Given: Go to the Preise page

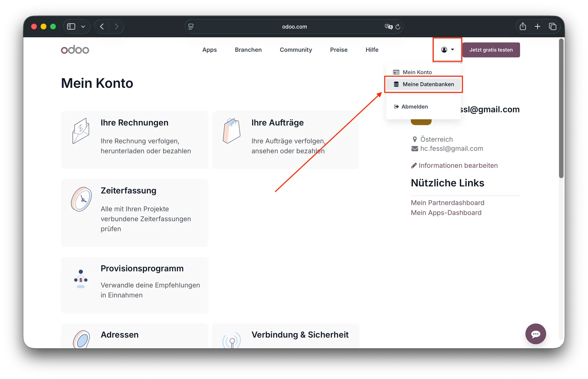Looking at the screenshot, I should [339, 50].
